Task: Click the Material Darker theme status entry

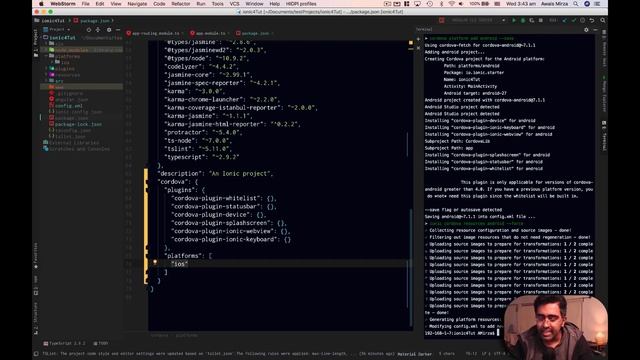Action: [x=415, y=354]
